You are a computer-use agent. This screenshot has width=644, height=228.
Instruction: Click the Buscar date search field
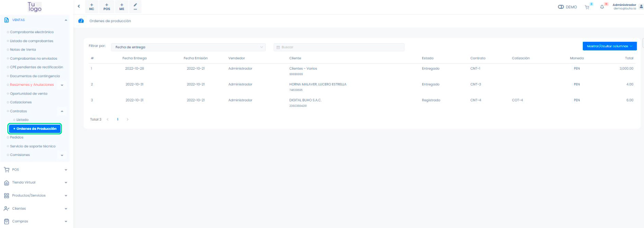tap(340, 47)
